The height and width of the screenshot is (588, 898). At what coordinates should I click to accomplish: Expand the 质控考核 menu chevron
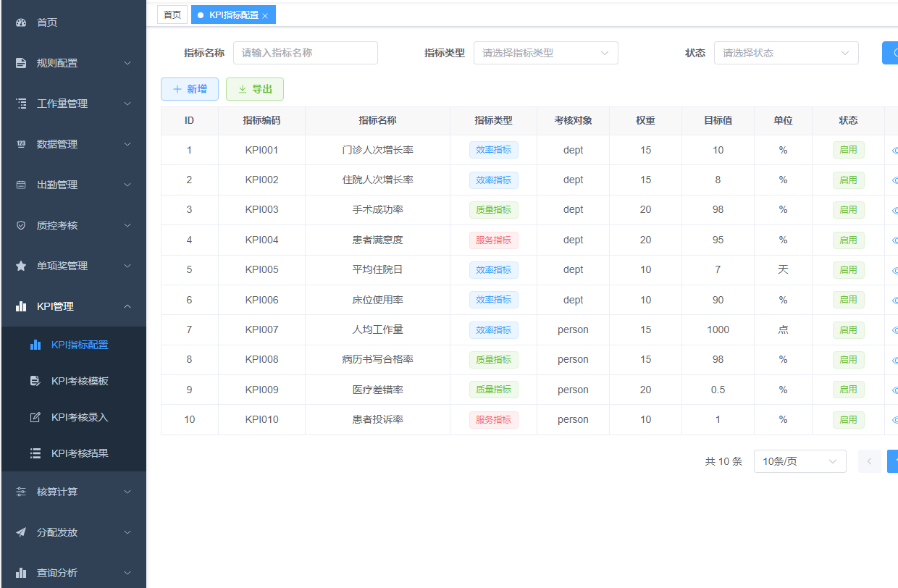click(127, 225)
